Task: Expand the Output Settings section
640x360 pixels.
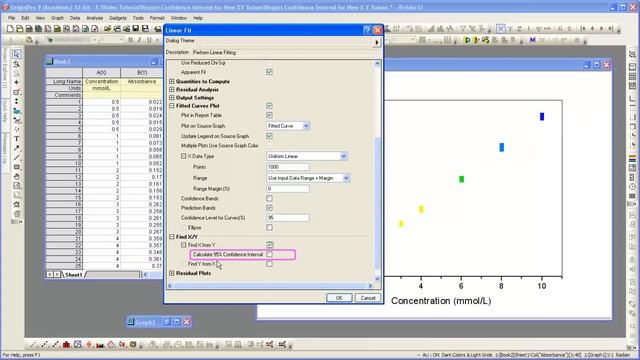Action: point(172,98)
